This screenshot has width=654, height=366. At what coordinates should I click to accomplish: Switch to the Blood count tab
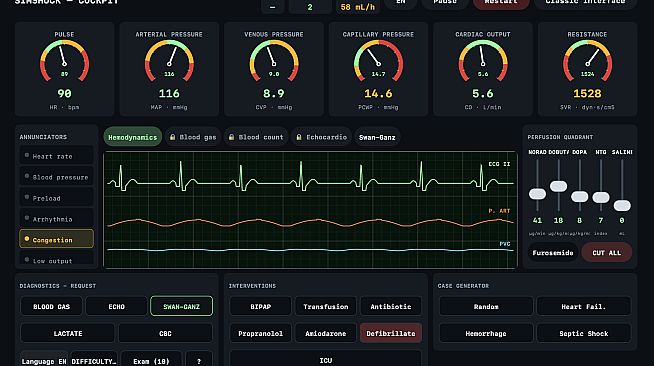(256, 137)
